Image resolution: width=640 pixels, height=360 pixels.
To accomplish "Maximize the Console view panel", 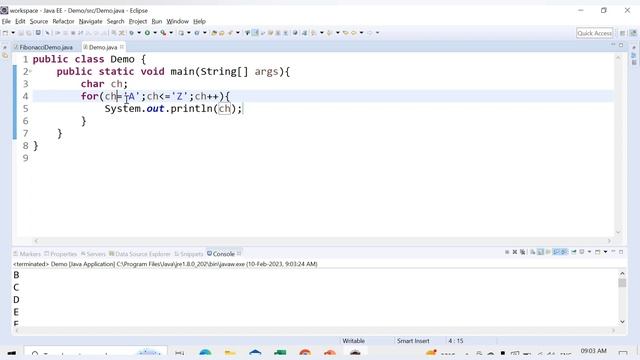I will [621, 252].
